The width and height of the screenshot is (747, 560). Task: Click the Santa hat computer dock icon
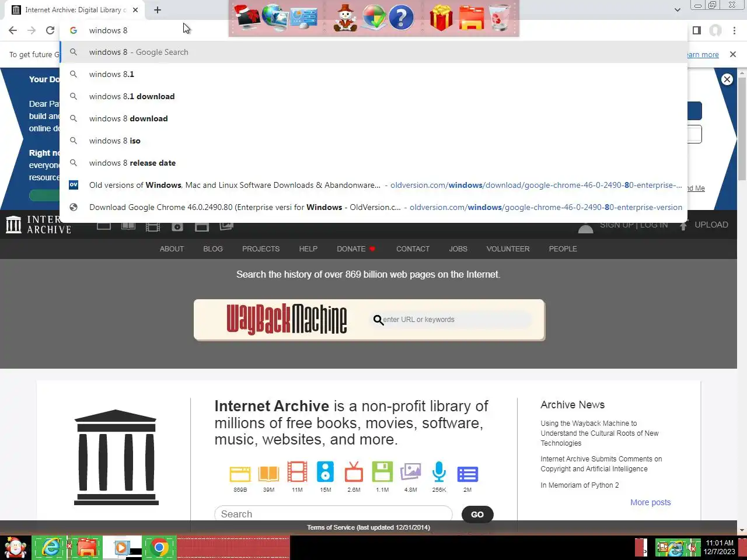(x=247, y=17)
